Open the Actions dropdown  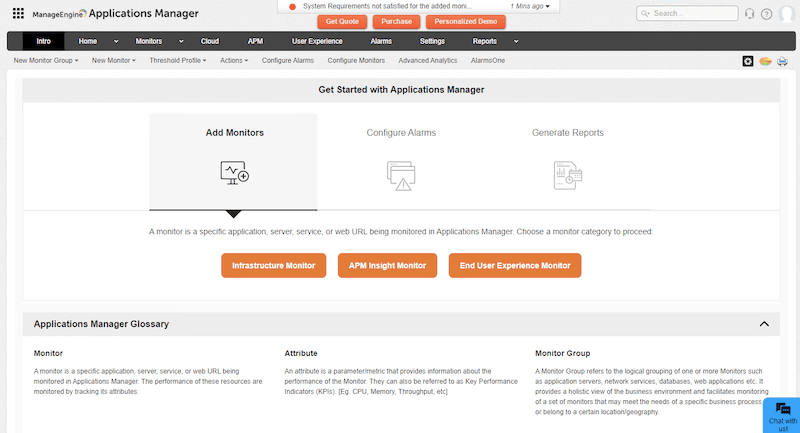[234, 60]
